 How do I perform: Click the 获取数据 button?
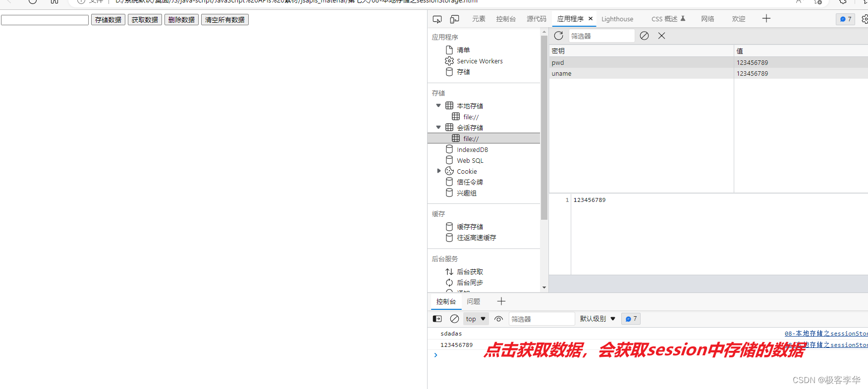click(x=145, y=20)
